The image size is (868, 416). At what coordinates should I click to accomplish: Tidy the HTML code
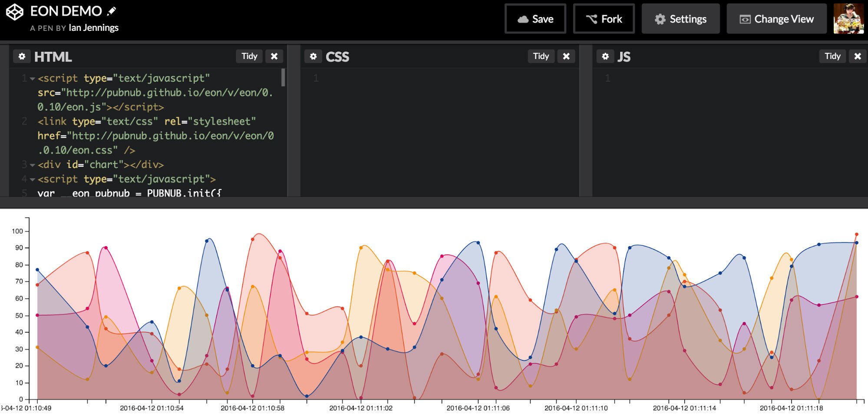point(249,56)
